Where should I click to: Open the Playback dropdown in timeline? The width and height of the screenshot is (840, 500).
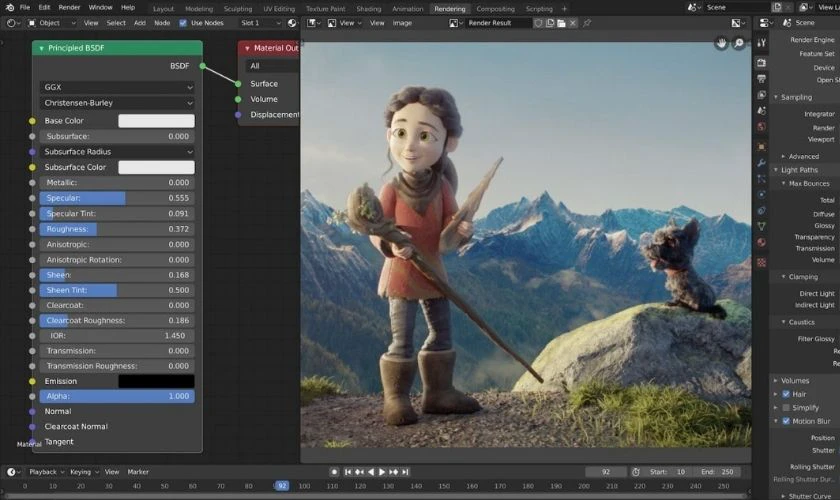(x=46, y=472)
